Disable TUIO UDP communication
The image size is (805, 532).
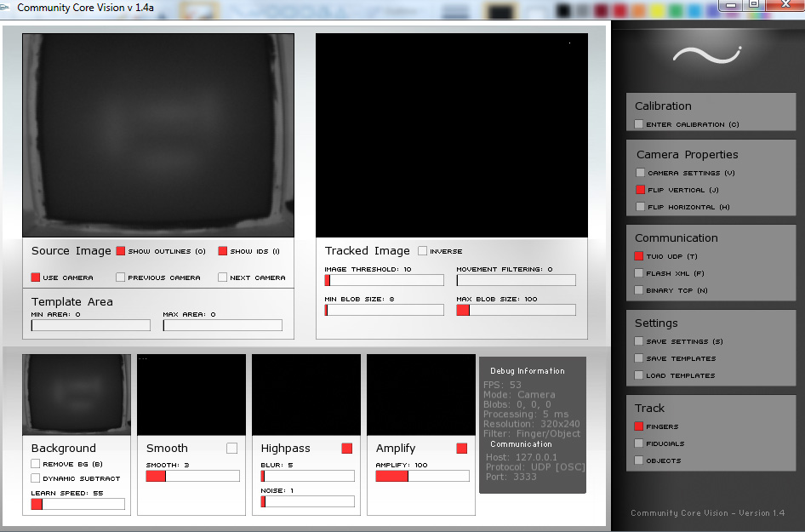[x=639, y=256]
